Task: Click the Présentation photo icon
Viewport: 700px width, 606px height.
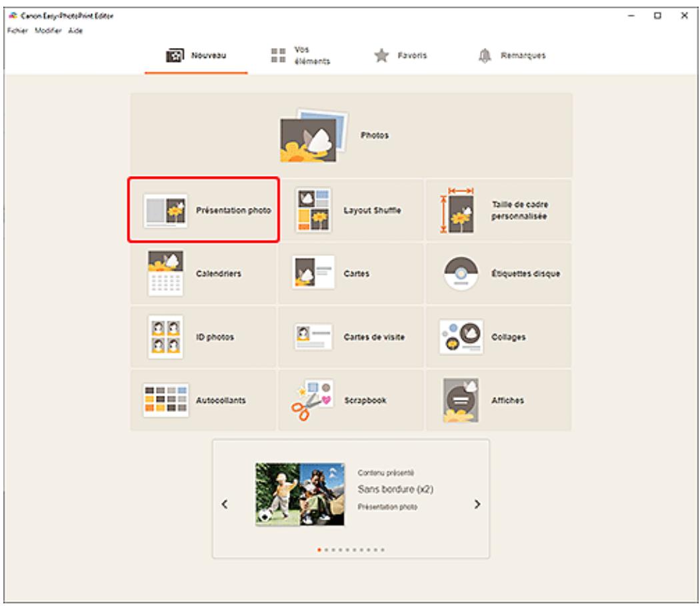Action: pyautogui.click(x=165, y=211)
